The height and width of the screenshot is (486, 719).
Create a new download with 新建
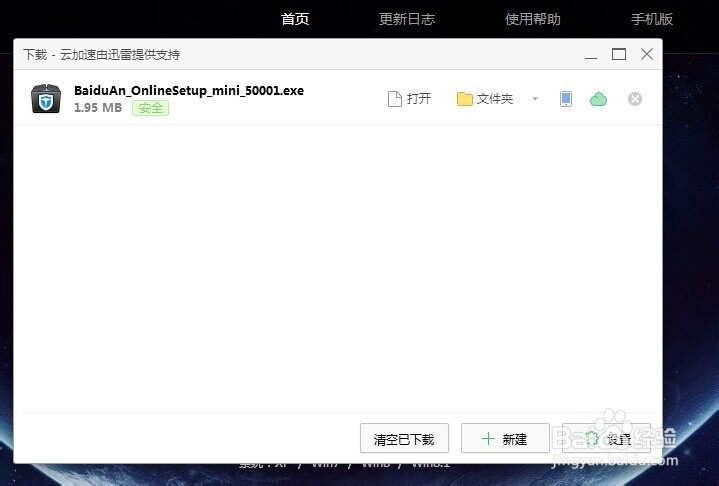[505, 438]
